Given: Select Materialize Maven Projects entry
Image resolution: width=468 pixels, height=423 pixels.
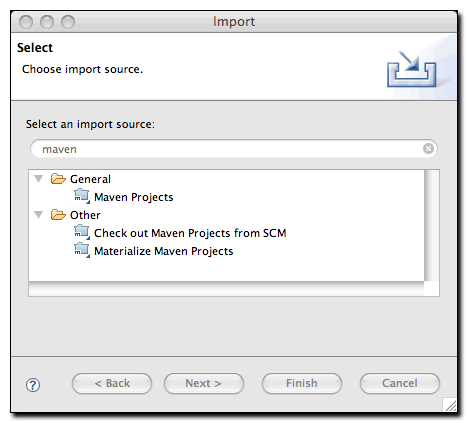Looking at the screenshot, I should click(164, 251).
